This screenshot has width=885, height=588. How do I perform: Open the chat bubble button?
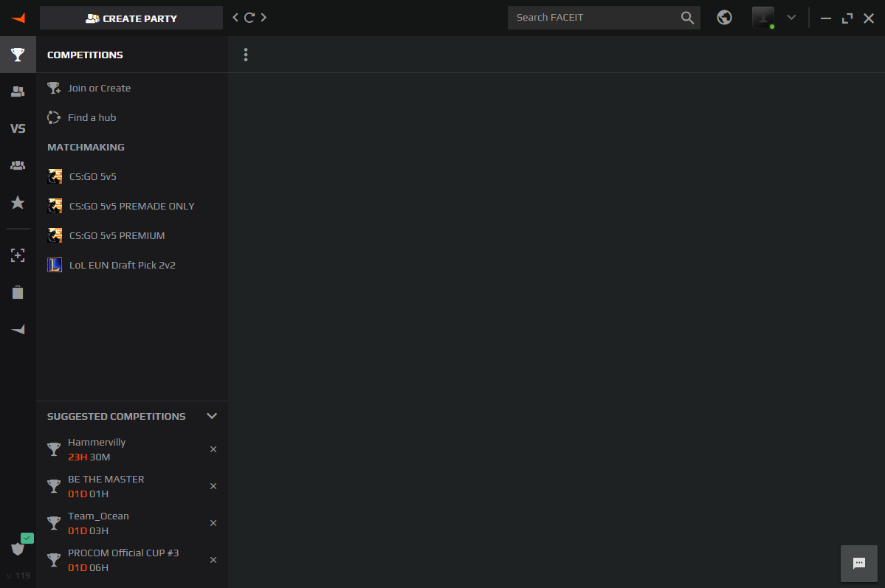[859, 563]
